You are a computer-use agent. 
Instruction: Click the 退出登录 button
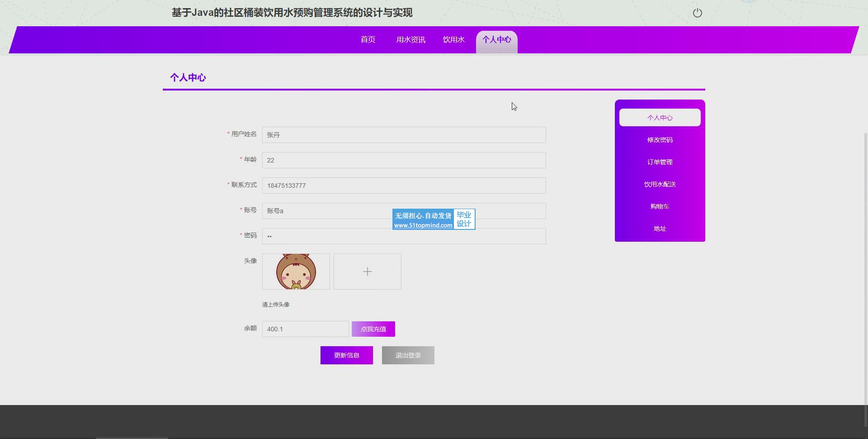point(408,355)
